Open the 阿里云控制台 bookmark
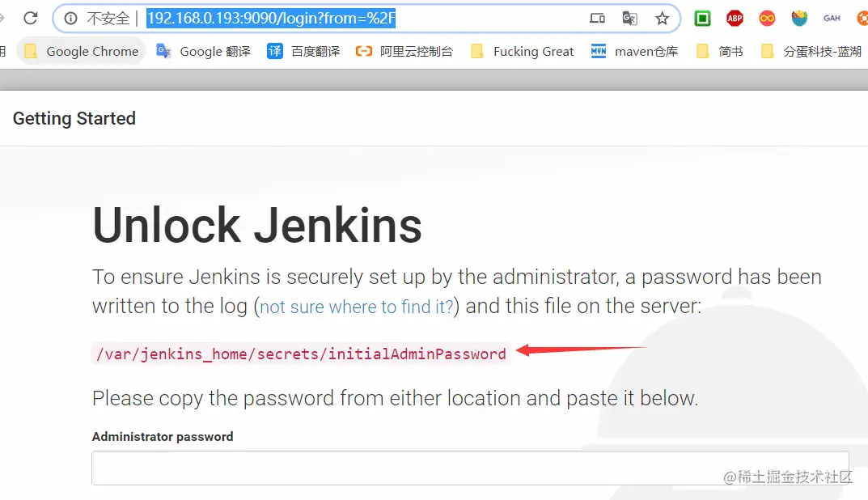Screen dimensions: 868x500 coord(404,52)
